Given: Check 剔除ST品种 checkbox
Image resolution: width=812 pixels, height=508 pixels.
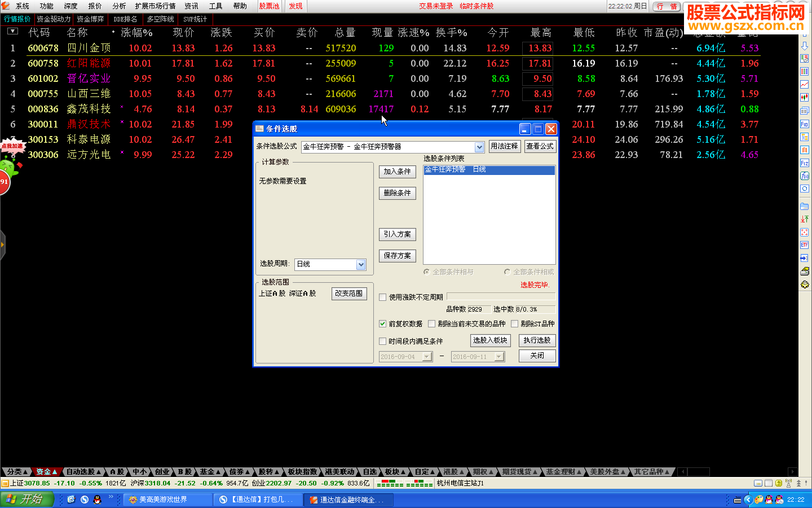Looking at the screenshot, I should [514, 324].
